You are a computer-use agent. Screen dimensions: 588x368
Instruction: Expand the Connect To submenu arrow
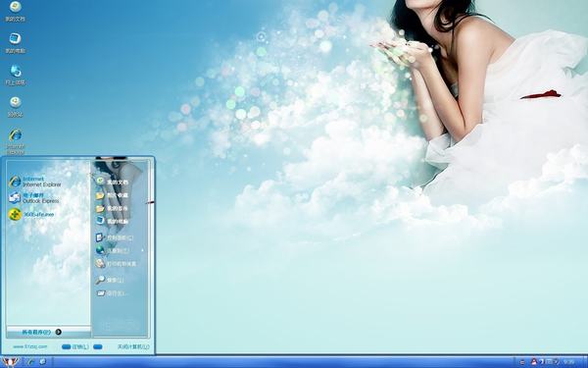point(142,250)
